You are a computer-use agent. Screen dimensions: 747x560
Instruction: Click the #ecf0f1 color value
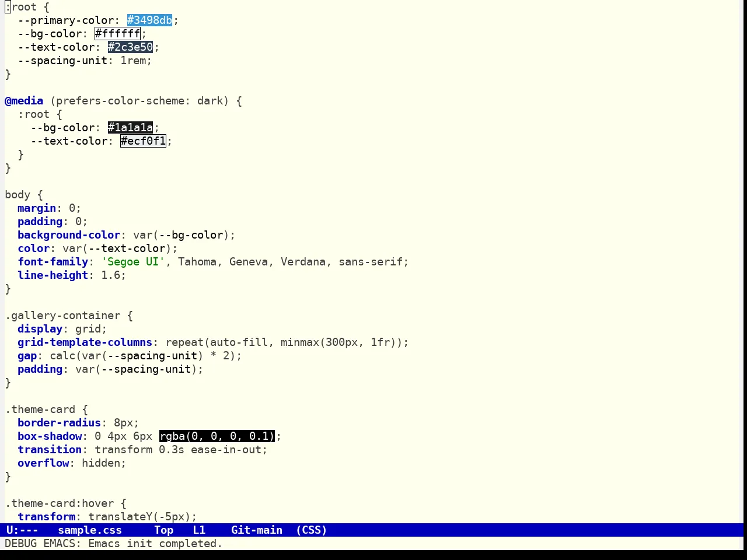point(143,141)
